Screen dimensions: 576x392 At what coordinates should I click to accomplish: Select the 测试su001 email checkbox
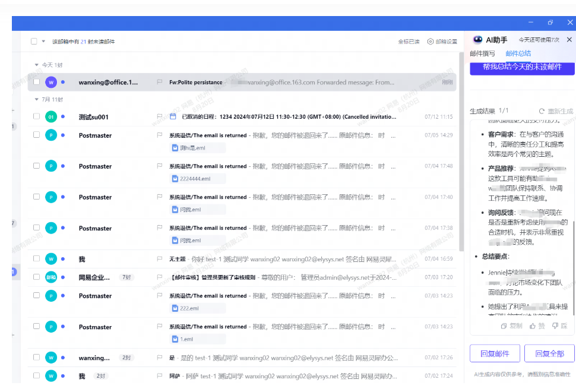[36, 116]
